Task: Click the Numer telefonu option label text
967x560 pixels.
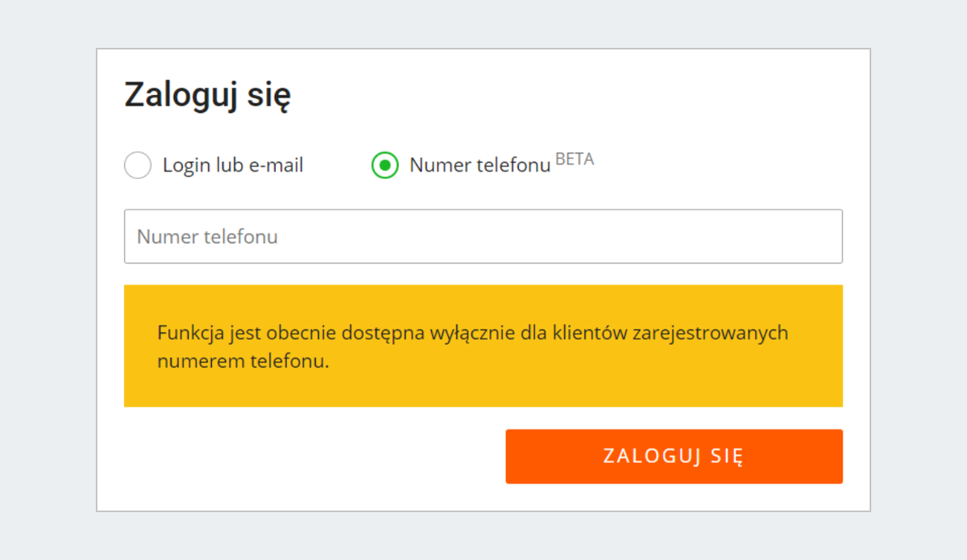Action: pos(480,165)
